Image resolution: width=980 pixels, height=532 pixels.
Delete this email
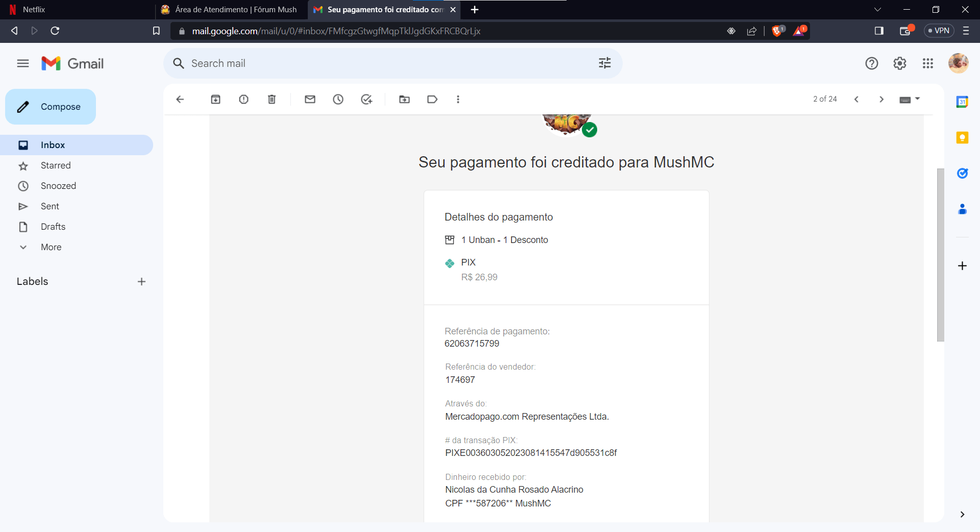tap(272, 99)
